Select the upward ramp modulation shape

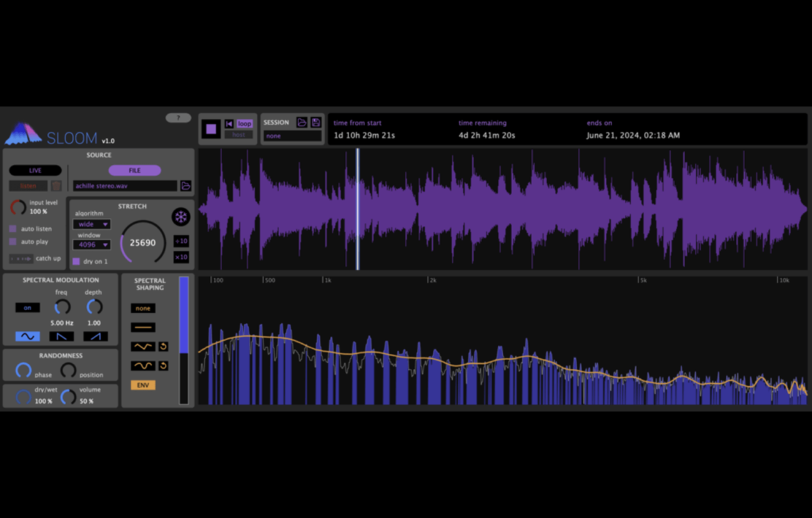pyautogui.click(x=96, y=336)
